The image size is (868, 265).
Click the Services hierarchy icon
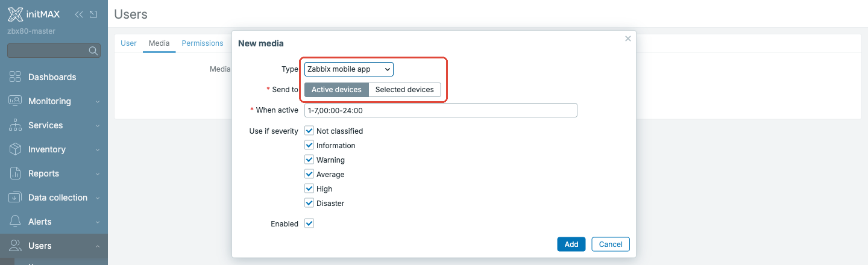[x=15, y=125]
